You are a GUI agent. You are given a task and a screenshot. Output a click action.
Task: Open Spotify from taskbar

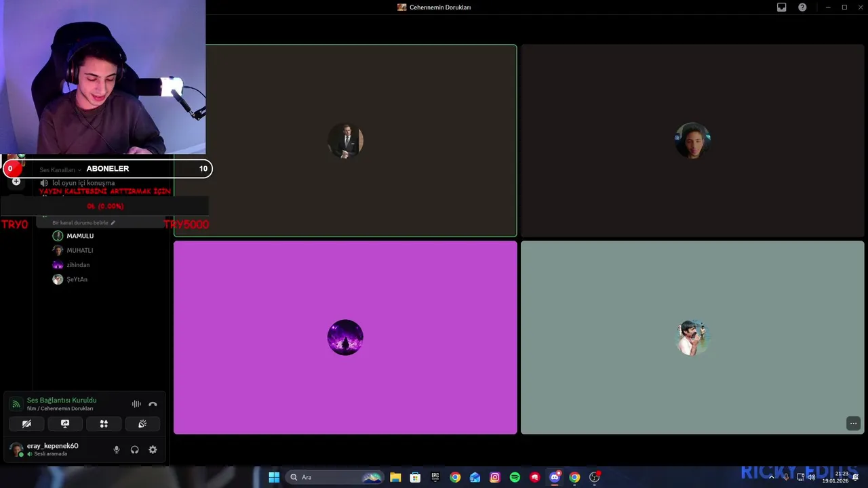[515, 477]
